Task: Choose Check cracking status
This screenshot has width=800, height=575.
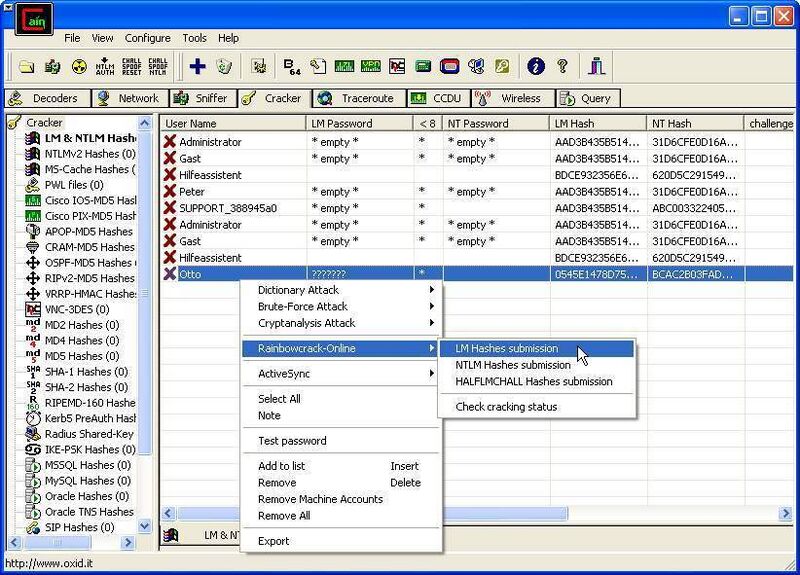Action: point(537,407)
